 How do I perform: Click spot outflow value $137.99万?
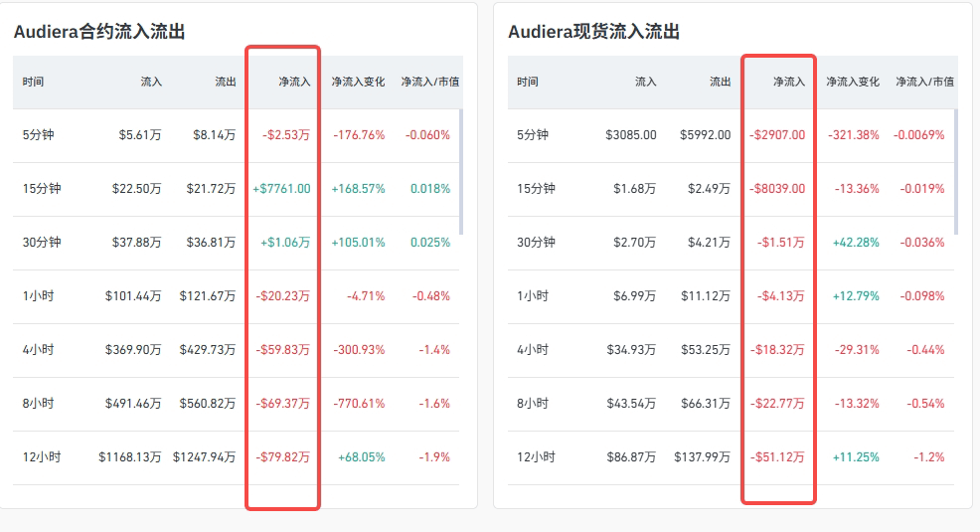pos(703,457)
